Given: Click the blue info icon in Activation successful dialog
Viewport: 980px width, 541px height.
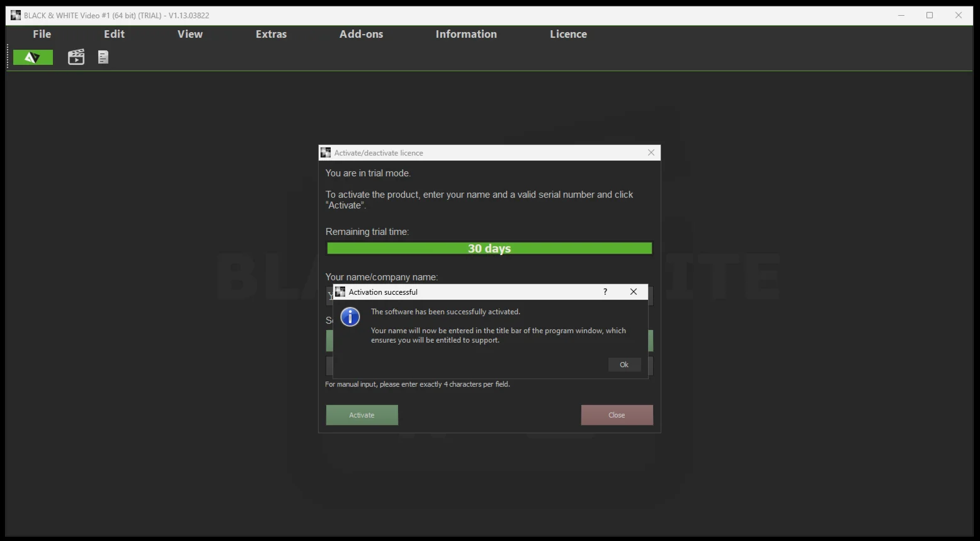Looking at the screenshot, I should click(350, 316).
